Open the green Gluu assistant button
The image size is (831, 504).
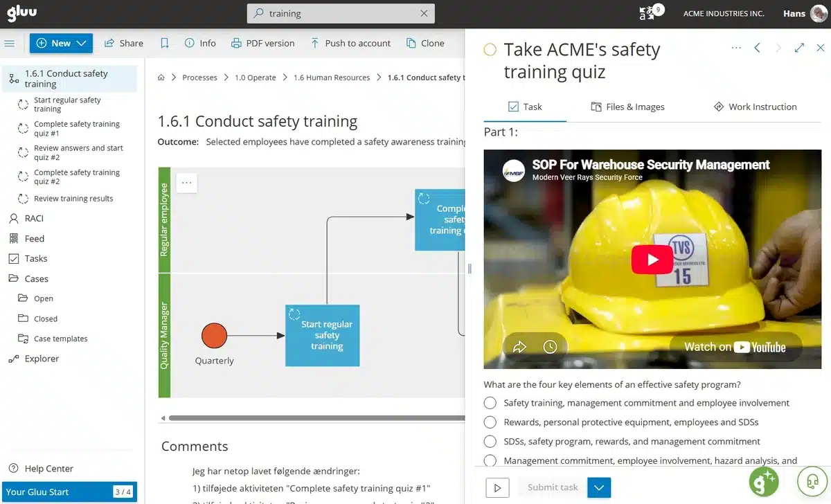764,481
